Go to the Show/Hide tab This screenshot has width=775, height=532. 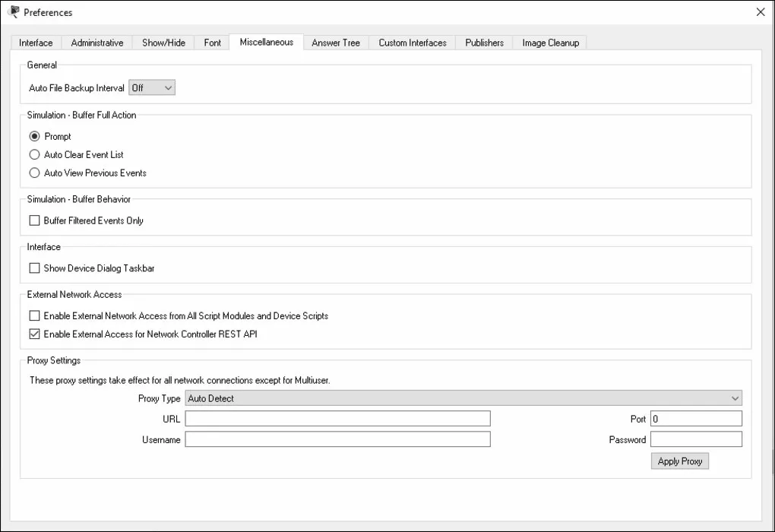click(x=163, y=43)
